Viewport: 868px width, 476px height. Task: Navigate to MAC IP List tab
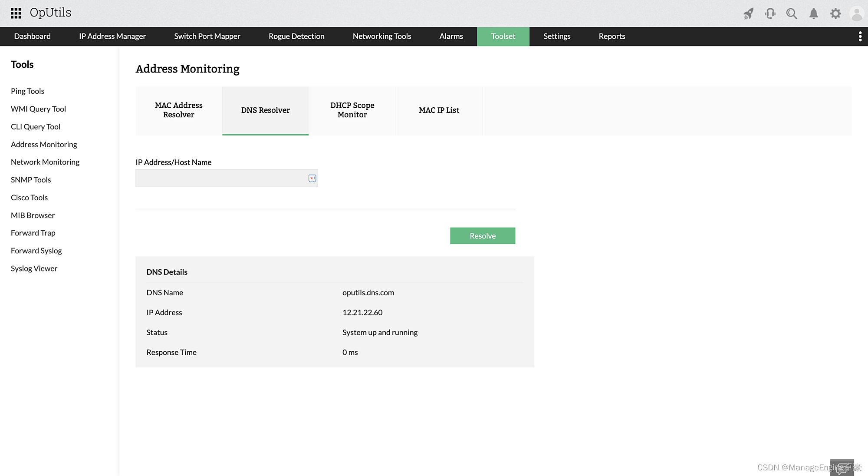point(439,110)
